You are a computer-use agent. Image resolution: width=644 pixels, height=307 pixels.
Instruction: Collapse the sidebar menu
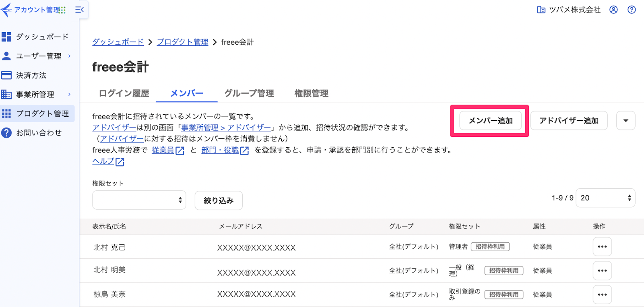tap(80, 10)
